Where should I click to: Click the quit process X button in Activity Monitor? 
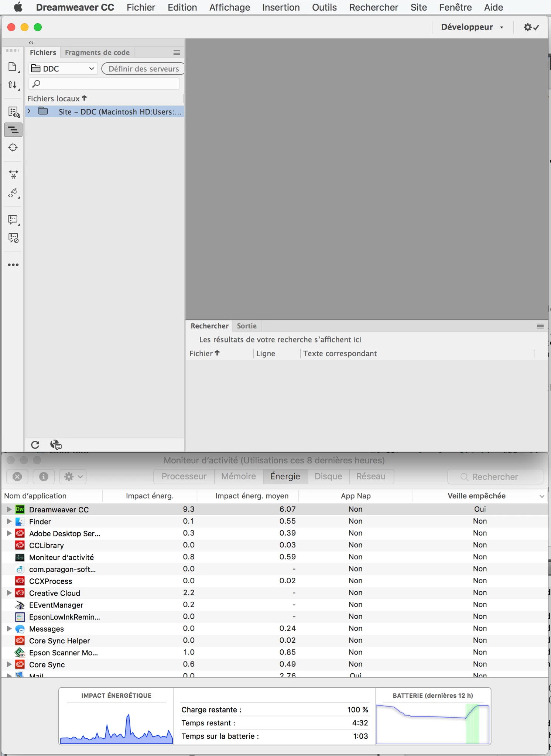17,477
